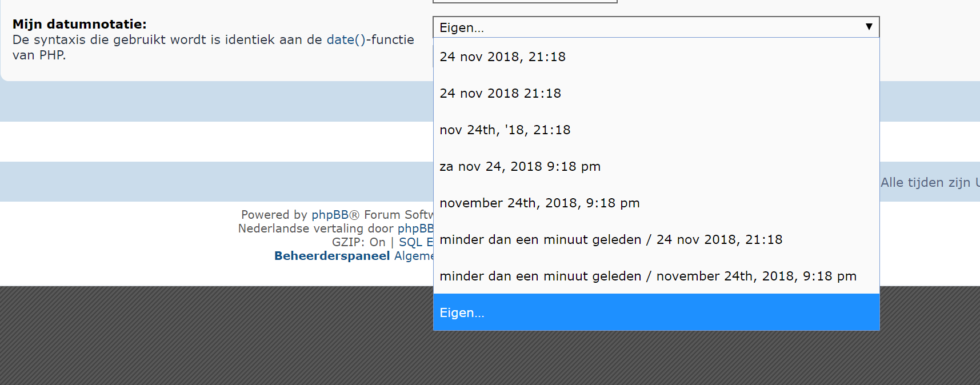Open the Beheerderspaneel link
Viewport: 980px width, 385px height.
(x=332, y=256)
